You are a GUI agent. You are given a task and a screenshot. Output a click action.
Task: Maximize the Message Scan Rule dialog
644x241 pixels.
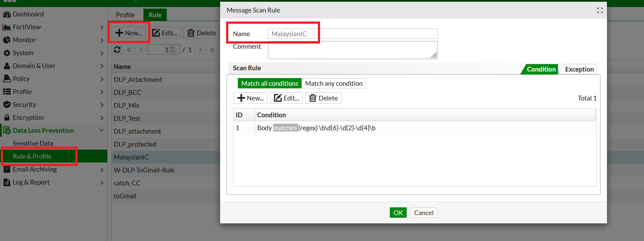(600, 10)
